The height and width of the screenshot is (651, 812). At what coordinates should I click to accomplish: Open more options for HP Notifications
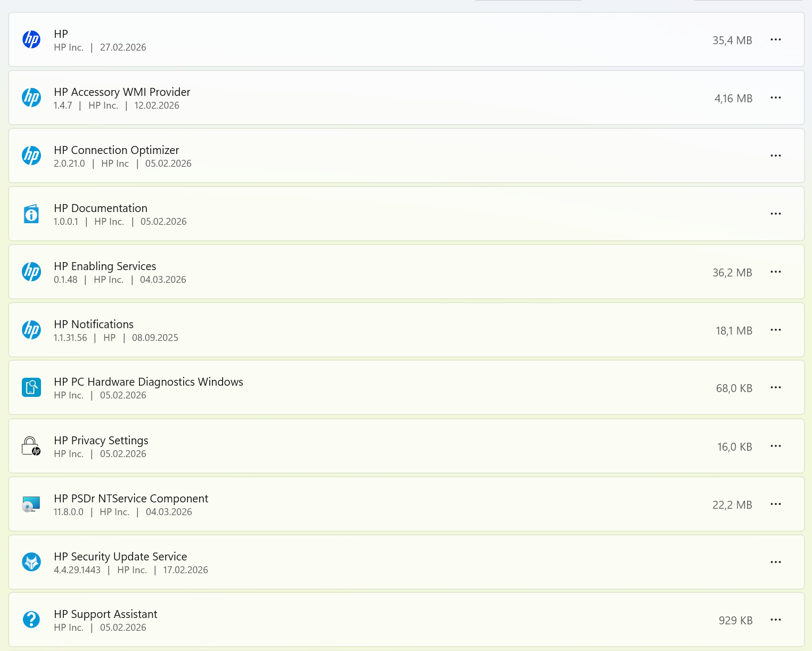(x=776, y=330)
